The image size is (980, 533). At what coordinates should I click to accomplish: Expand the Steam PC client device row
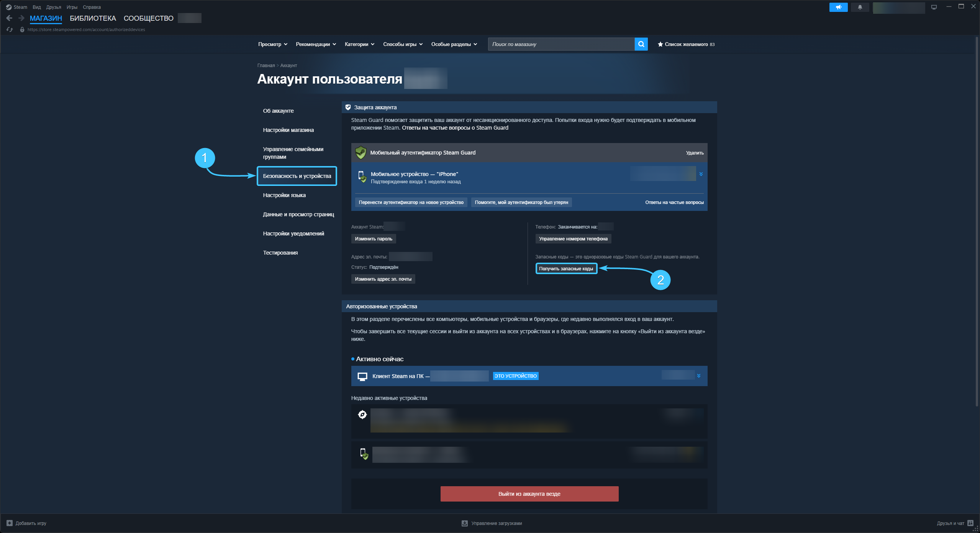[x=699, y=376]
